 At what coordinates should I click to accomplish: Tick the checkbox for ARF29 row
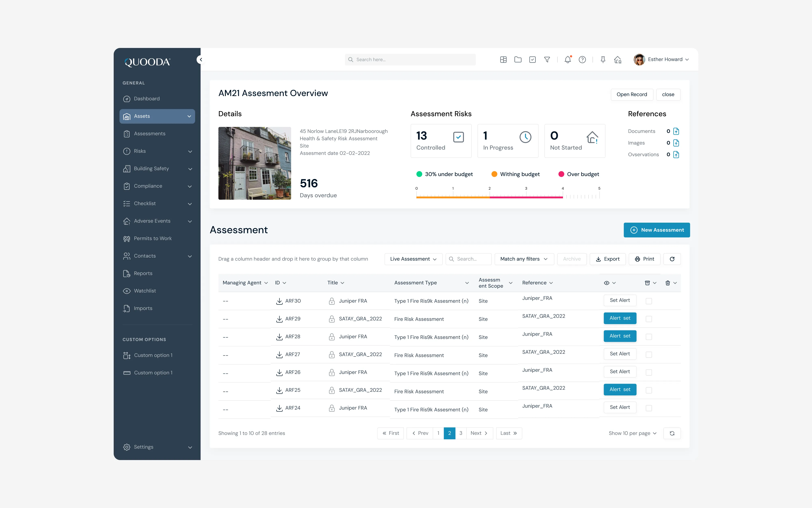pos(649,319)
